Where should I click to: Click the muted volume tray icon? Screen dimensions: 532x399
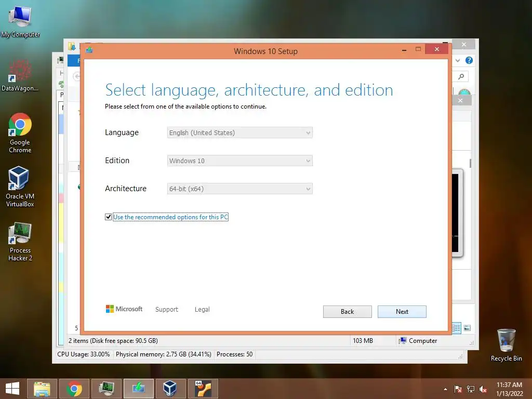pyautogui.click(x=483, y=389)
